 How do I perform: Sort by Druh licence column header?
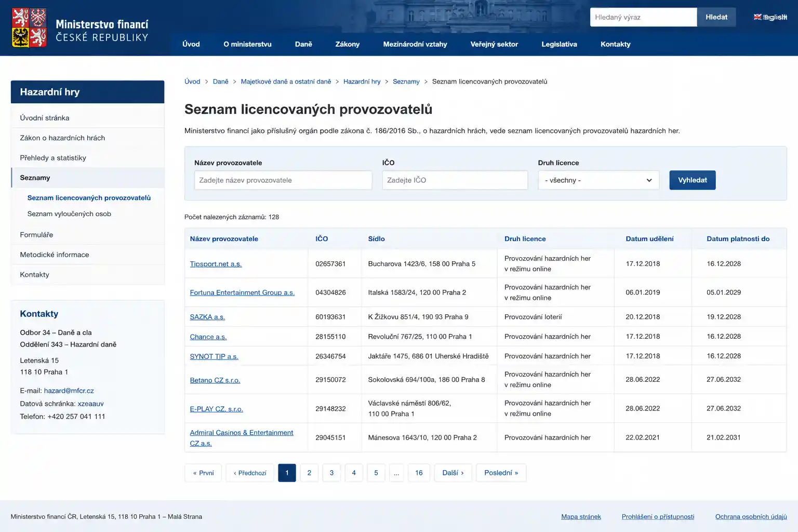[x=525, y=239]
